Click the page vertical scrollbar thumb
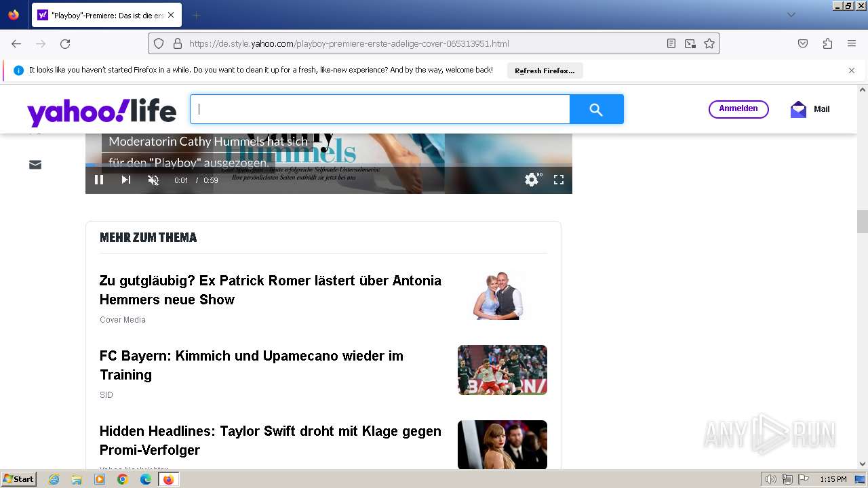868x488 pixels. (863, 222)
